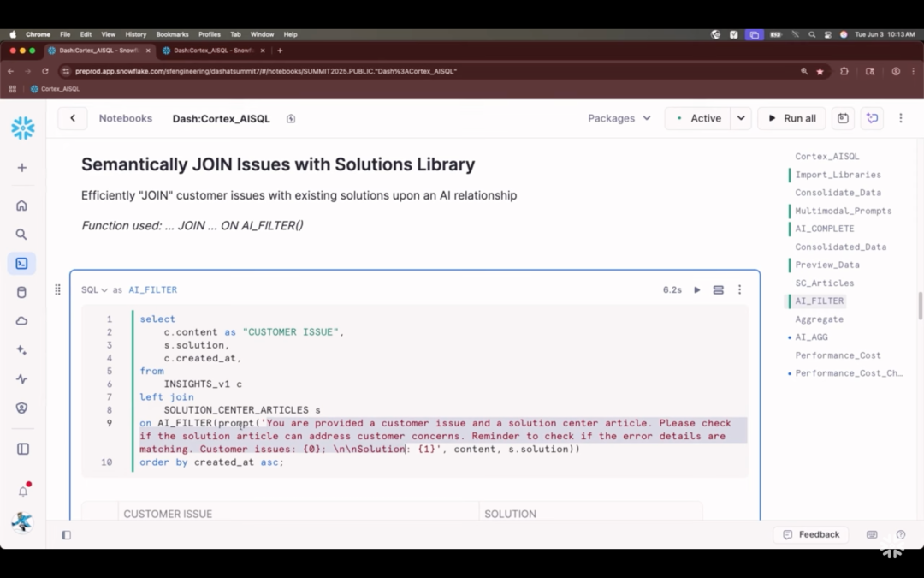Open the dropdown arrow beside Active
The image size is (924, 578).
741,118
